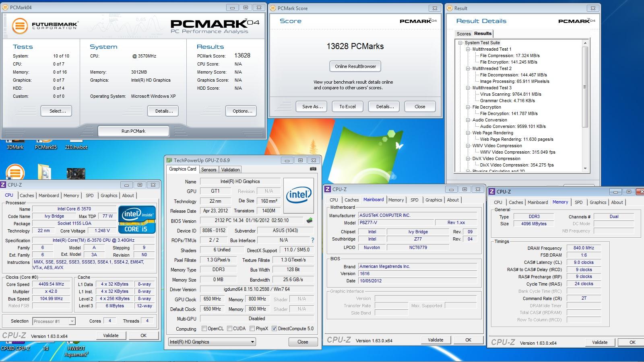Screen dimensions: 644x362
Task: Click the CPU-Z Mainboard window title icon
Action: [328, 189]
